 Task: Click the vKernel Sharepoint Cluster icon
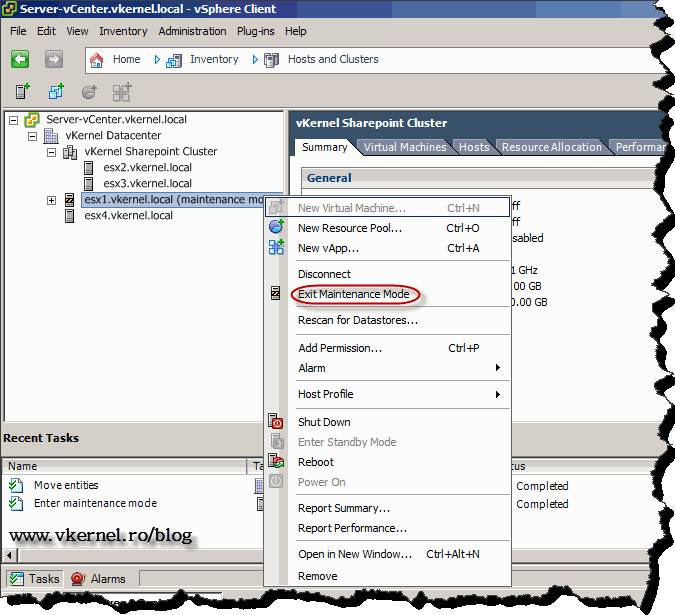point(70,152)
